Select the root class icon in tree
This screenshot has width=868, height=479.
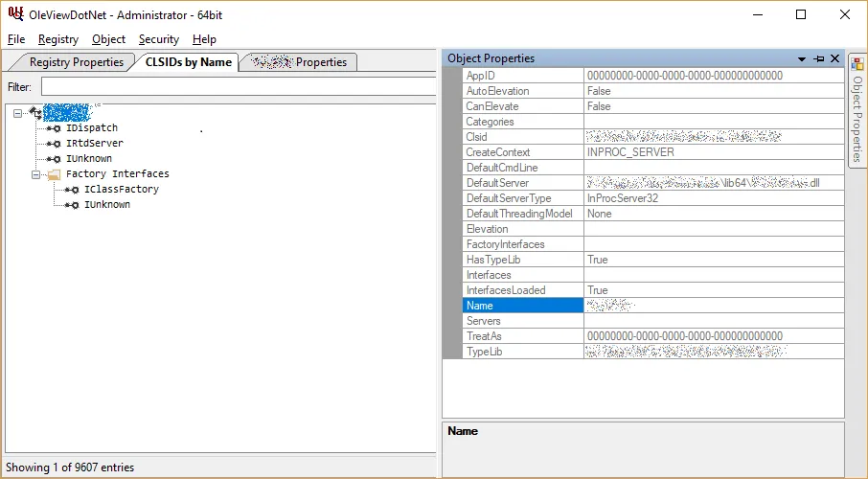click(35, 112)
